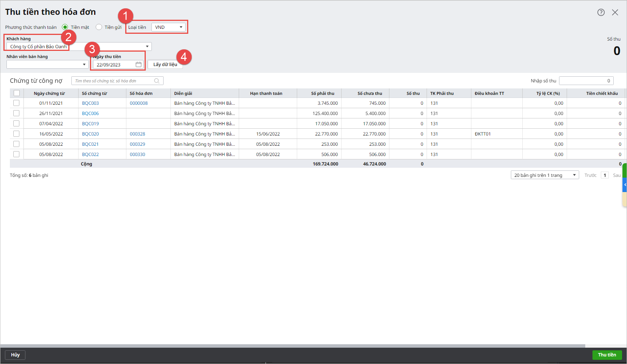Viewport: 627px width, 364px height.
Task: Open the Loại tiền VND dropdown
Action: coord(169,27)
